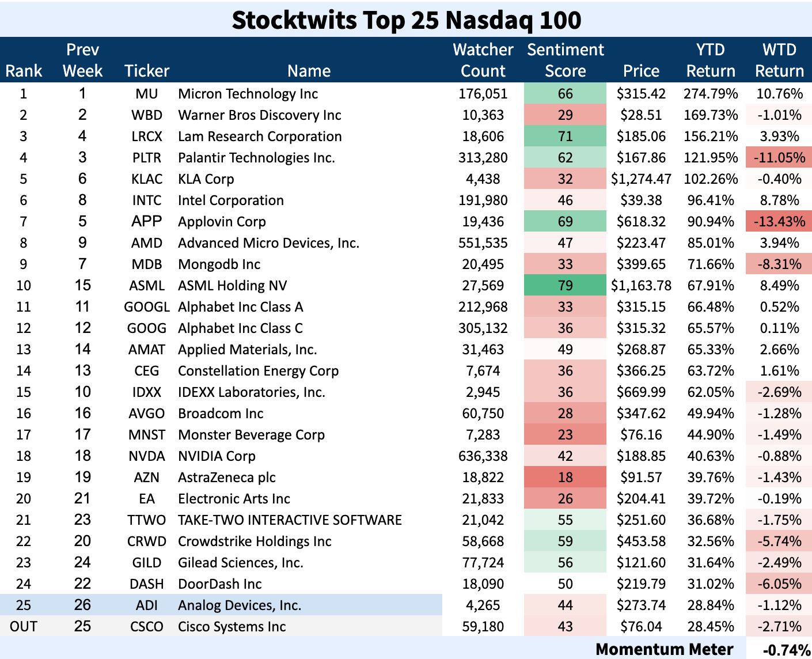812x659 pixels.
Task: Select the INTC ticker cell
Action: click(147, 200)
